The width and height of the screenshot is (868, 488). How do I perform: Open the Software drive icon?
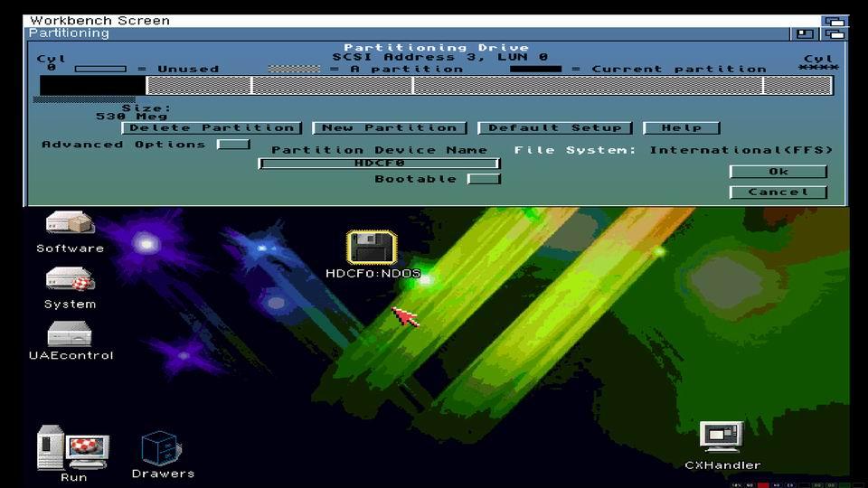point(70,223)
